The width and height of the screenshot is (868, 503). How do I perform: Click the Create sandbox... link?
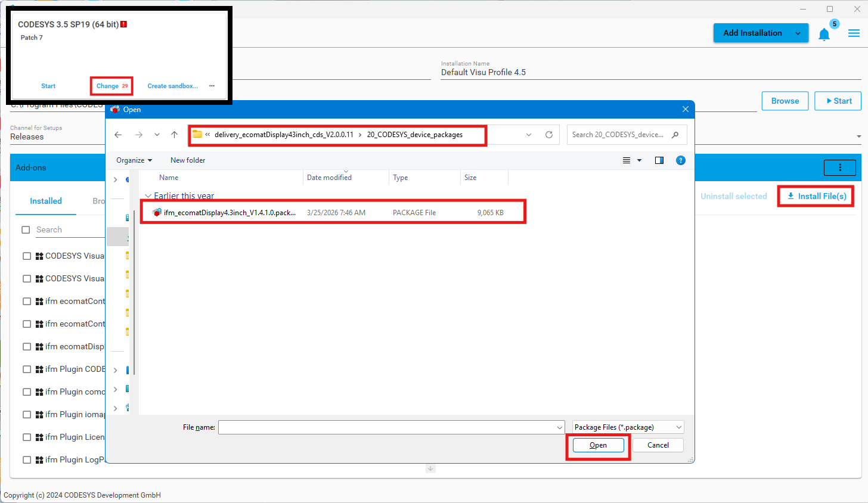pos(173,86)
